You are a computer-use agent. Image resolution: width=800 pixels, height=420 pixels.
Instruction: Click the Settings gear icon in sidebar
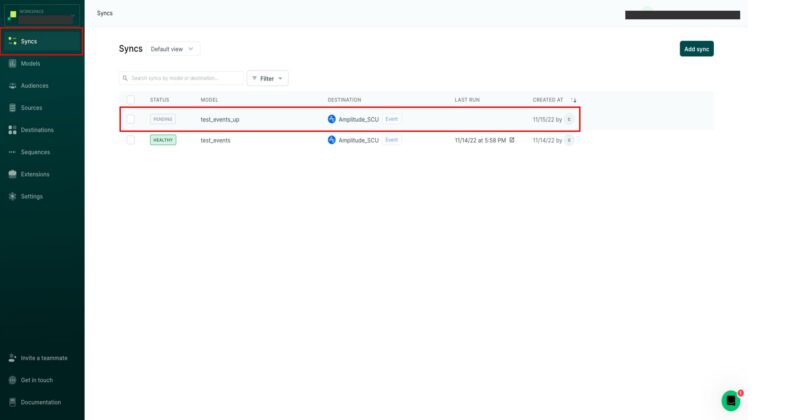[12, 196]
